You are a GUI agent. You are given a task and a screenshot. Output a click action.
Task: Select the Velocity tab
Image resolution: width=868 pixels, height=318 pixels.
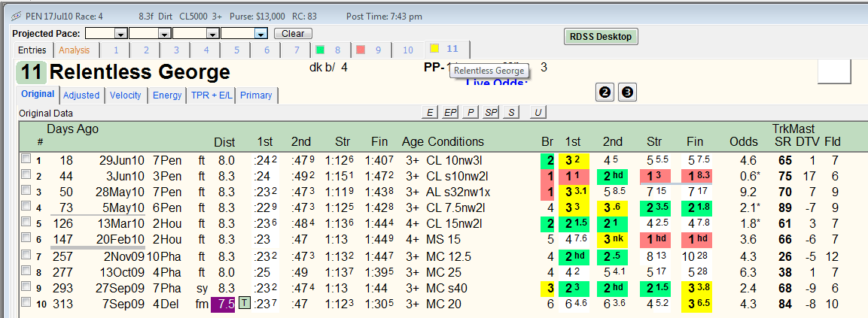pos(126,95)
